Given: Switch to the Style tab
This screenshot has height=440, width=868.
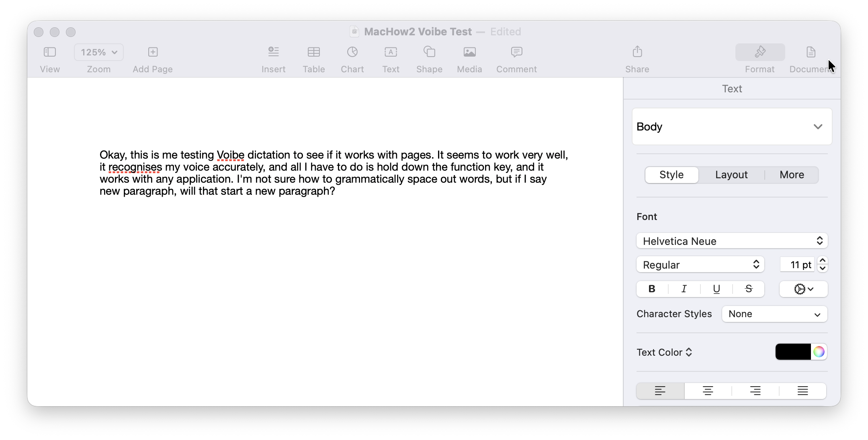Looking at the screenshot, I should [671, 175].
